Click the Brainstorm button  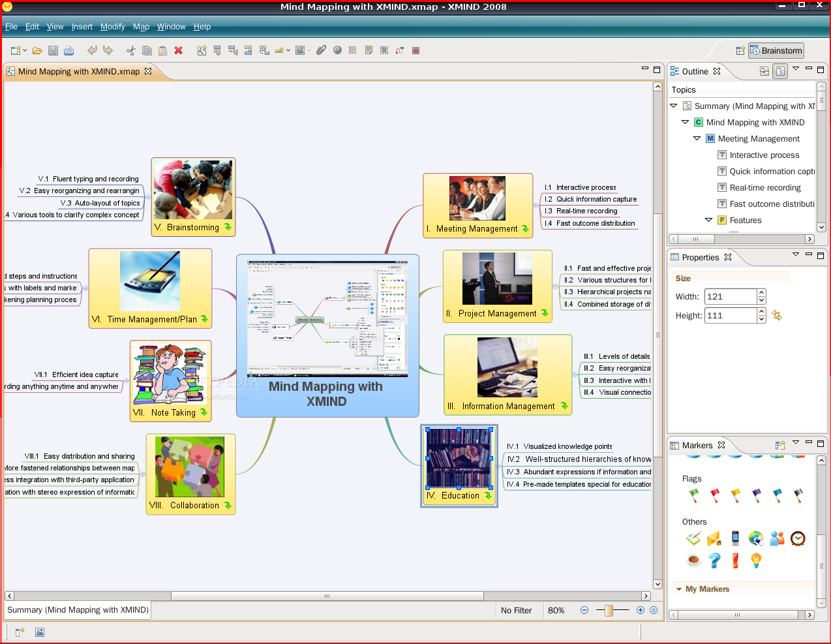tap(776, 50)
